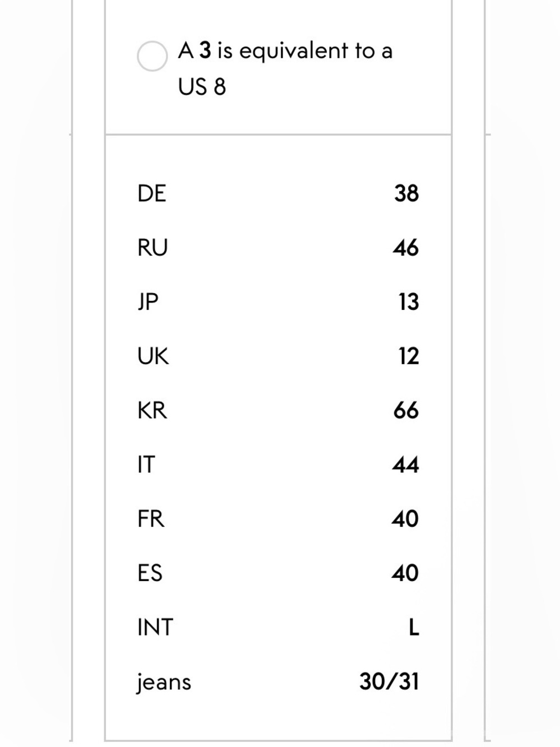This screenshot has width=560, height=747.
Task: Click the RU country row label
Action: pos(152,248)
